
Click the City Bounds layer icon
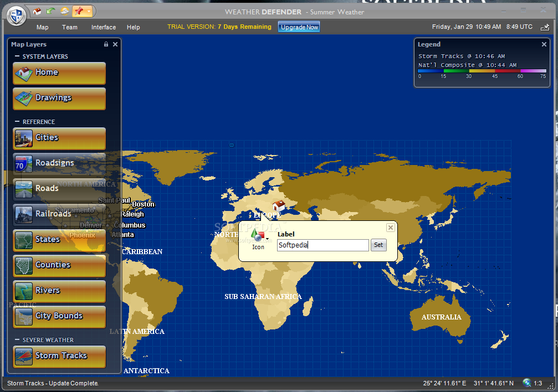click(24, 317)
